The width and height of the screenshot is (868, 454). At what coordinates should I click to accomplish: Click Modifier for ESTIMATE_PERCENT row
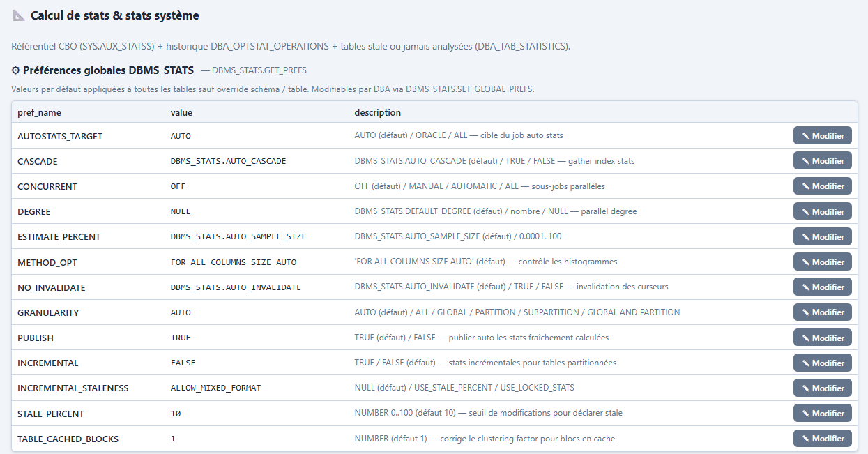pos(822,236)
